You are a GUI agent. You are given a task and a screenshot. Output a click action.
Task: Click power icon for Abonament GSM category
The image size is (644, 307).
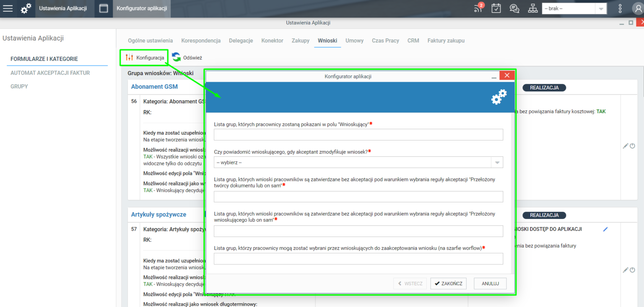(x=633, y=146)
